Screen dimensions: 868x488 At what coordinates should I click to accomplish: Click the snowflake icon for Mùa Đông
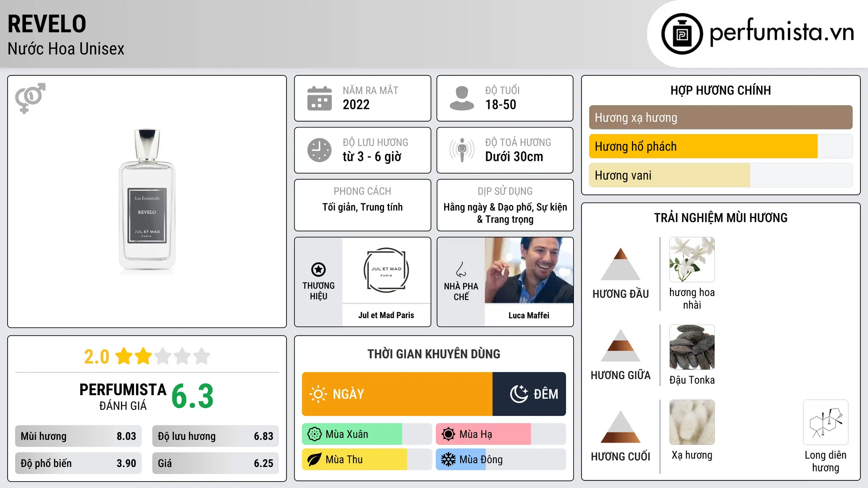(x=448, y=460)
